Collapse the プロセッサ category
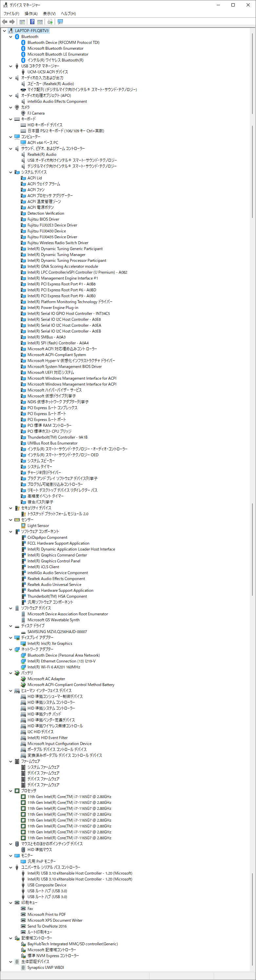 (x=11, y=791)
